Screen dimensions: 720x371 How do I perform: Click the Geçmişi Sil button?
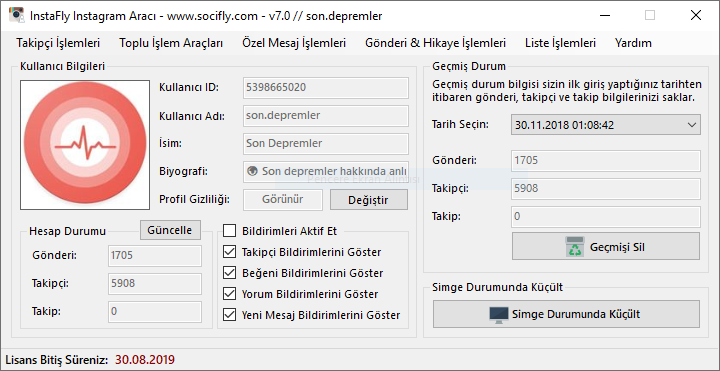(606, 247)
